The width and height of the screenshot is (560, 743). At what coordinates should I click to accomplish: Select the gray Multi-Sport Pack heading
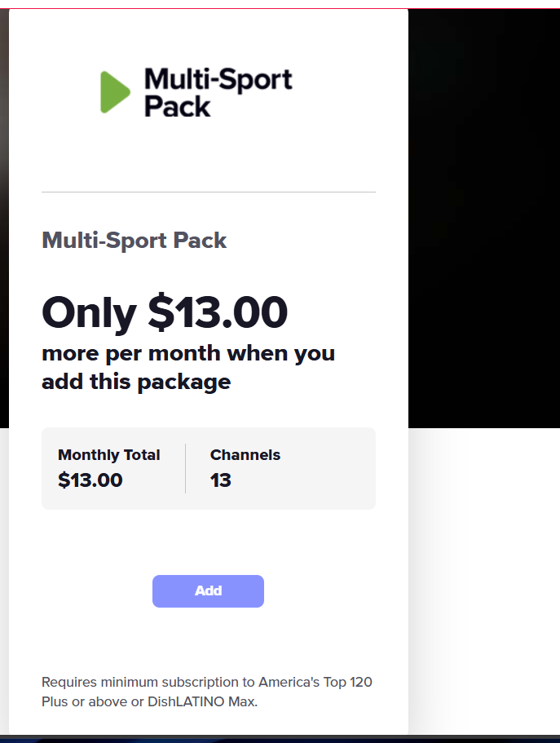[x=134, y=241]
